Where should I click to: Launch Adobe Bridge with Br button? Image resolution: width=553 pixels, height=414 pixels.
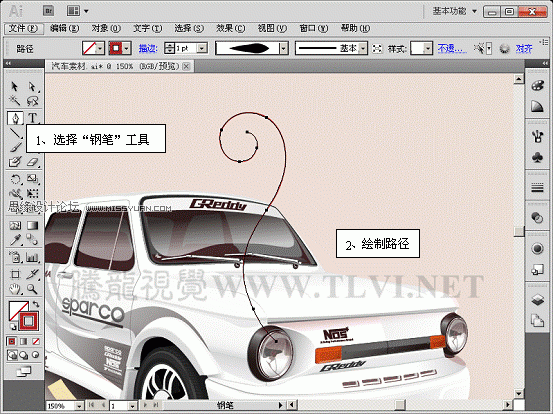coord(49,11)
